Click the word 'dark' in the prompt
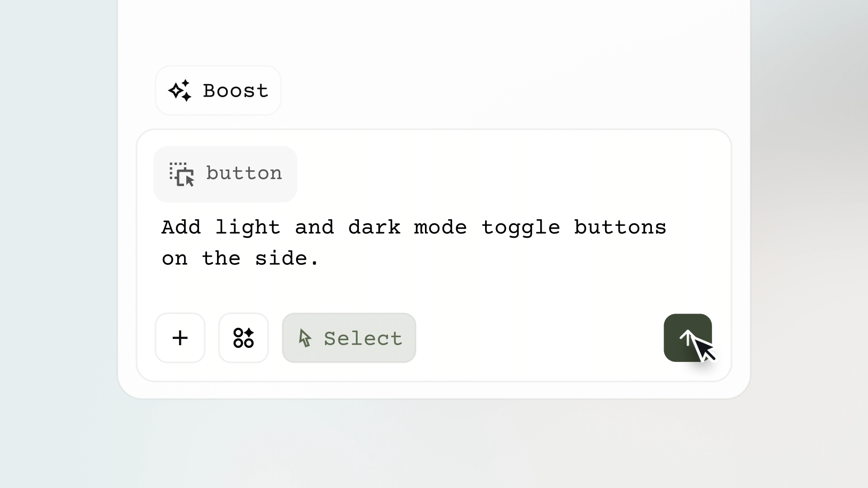 click(374, 227)
